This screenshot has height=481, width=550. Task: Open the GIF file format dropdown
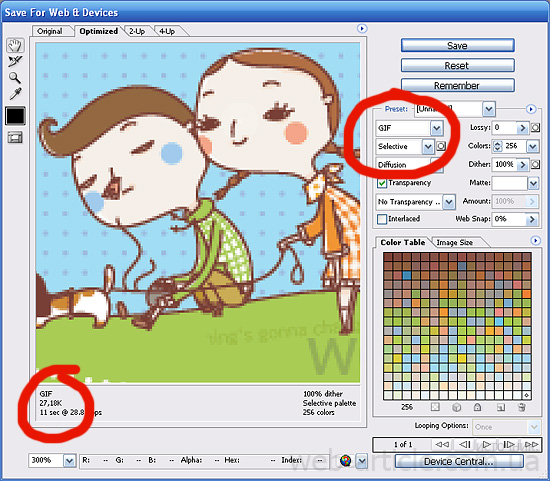point(437,128)
